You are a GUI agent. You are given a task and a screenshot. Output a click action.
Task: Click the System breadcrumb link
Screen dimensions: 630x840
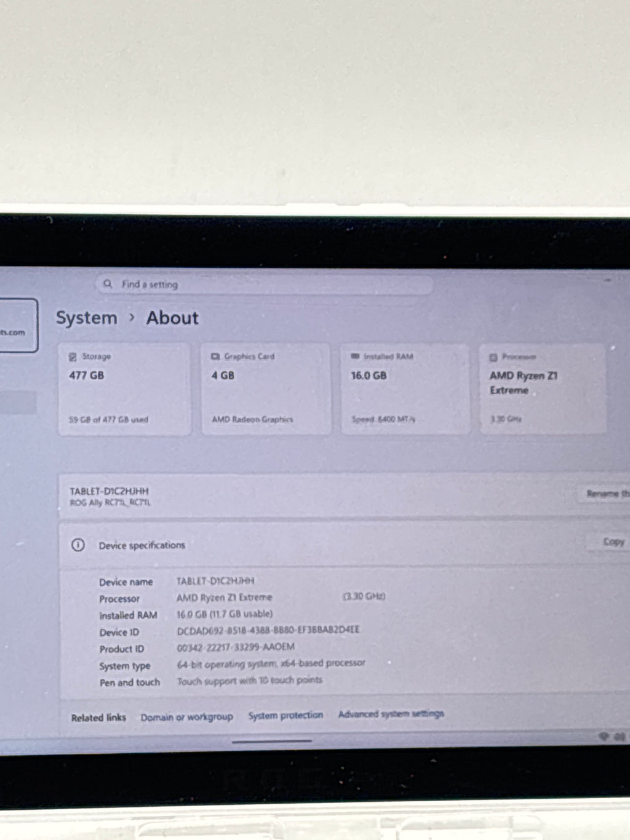pyautogui.click(x=86, y=318)
